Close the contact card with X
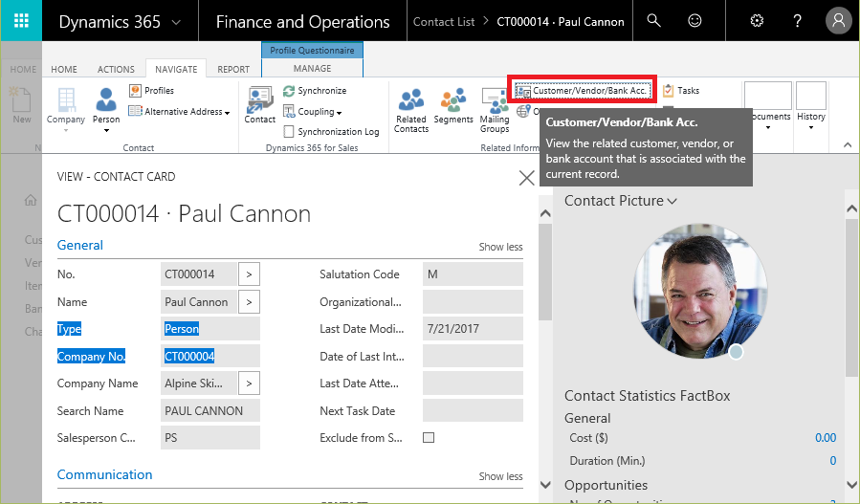This screenshot has height=504, width=860. pyautogui.click(x=526, y=178)
